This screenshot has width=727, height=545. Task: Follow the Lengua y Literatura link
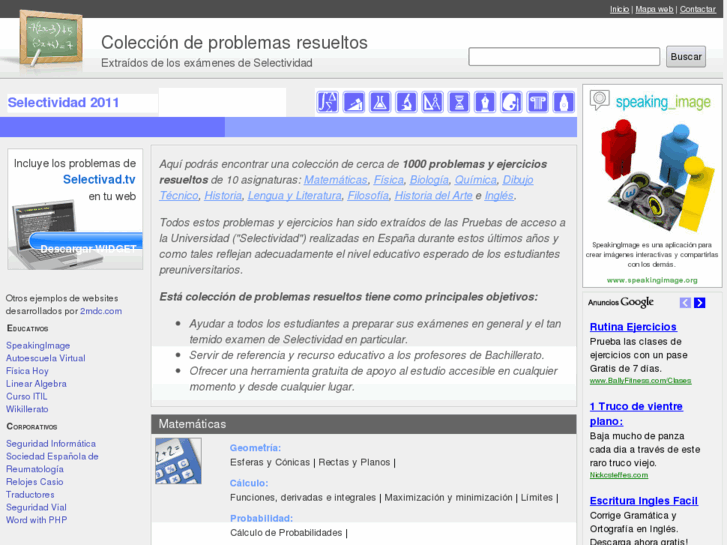point(294,196)
